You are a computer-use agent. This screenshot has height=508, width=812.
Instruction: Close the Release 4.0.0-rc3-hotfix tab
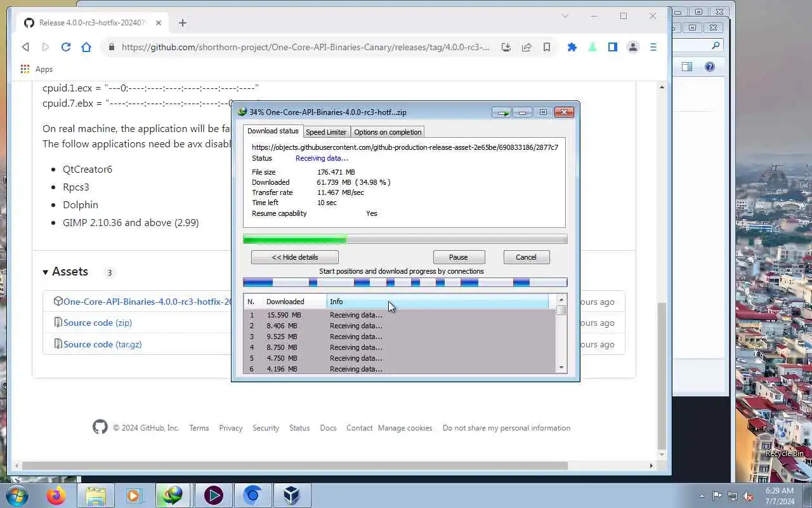coord(159,23)
